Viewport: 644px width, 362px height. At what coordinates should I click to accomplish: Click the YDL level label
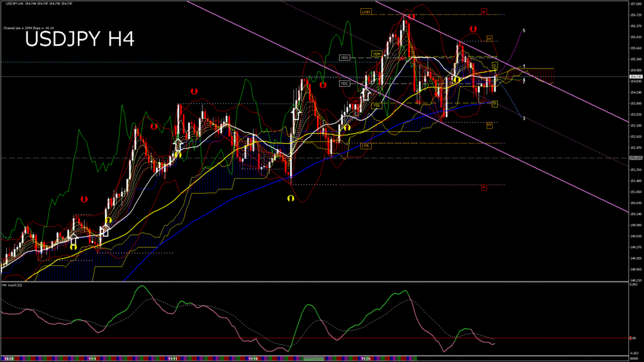[376, 106]
